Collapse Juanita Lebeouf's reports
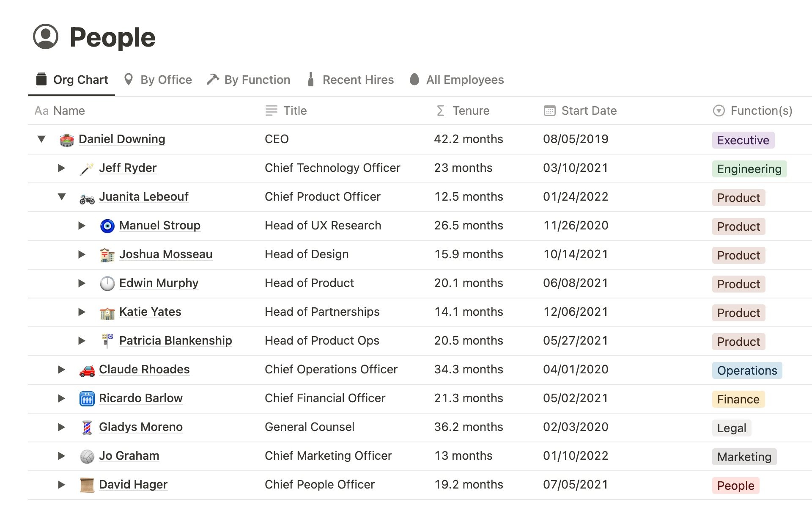The width and height of the screenshot is (812, 508). 62,196
